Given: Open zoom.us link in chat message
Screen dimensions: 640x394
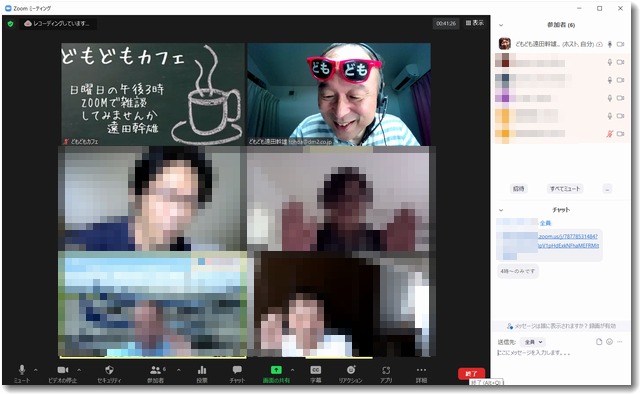Looking at the screenshot, I should coord(568,241).
